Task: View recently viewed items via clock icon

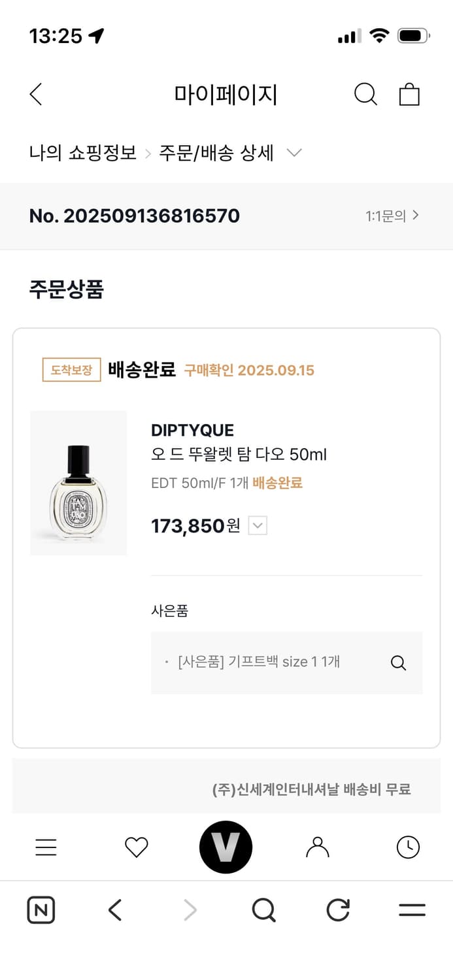Action: tap(407, 847)
